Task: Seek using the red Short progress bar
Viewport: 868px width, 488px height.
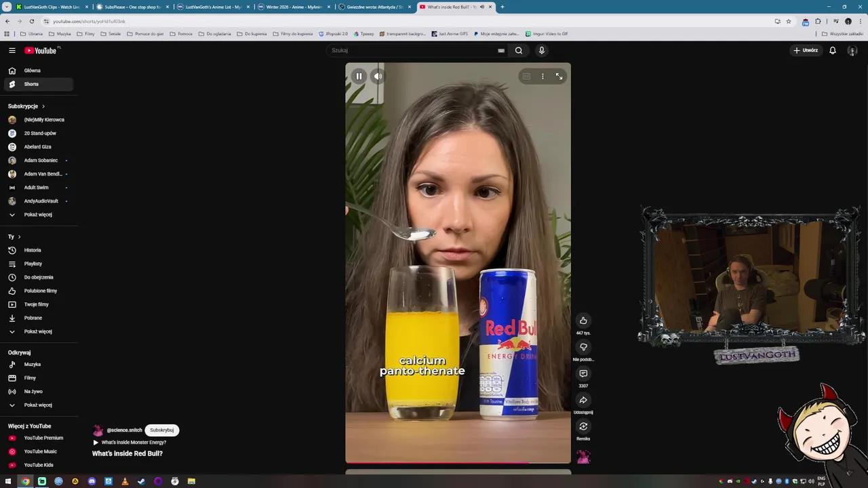Action: 458,463
